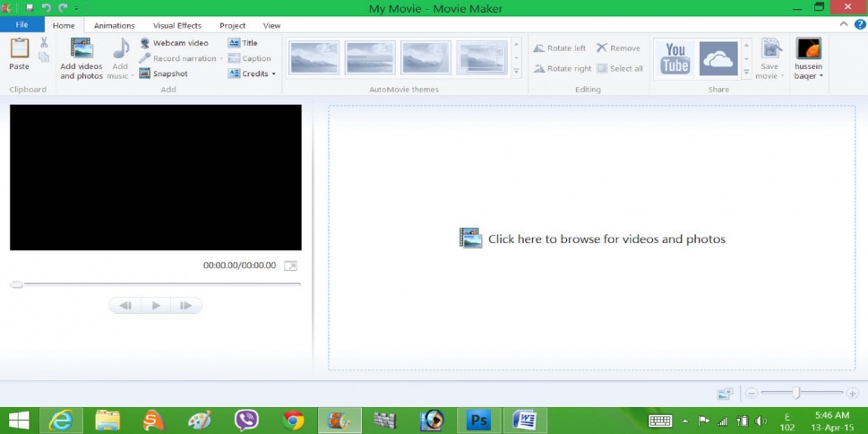Open the Movie Maker Help icon
Screen dimensions: 868x434
pos(860,24)
